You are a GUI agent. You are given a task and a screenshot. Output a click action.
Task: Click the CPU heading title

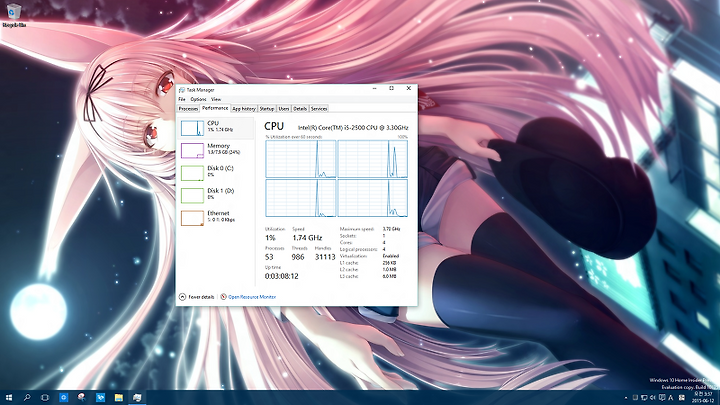pyautogui.click(x=274, y=126)
